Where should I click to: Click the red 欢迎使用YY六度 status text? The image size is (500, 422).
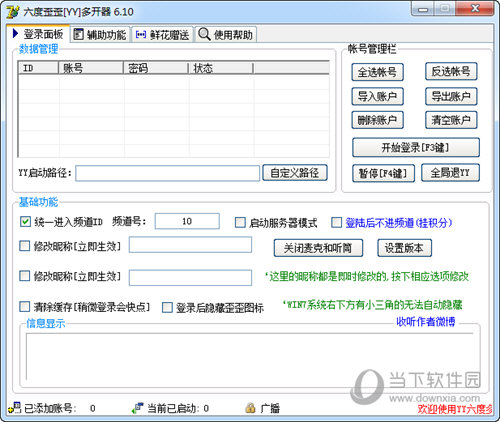tap(455, 409)
